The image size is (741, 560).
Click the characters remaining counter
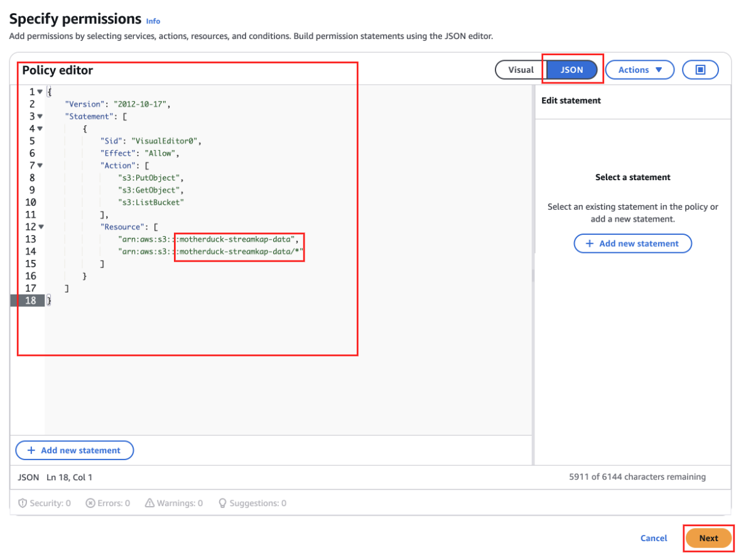pyautogui.click(x=637, y=477)
